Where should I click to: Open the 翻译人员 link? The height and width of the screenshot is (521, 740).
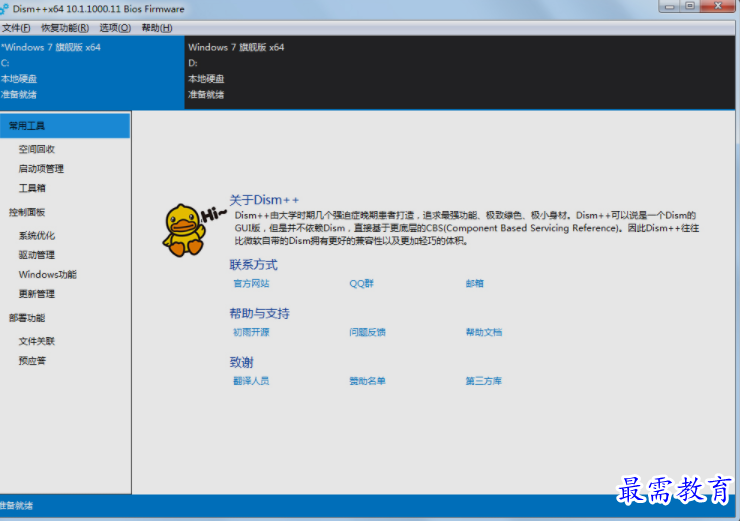pyautogui.click(x=251, y=380)
